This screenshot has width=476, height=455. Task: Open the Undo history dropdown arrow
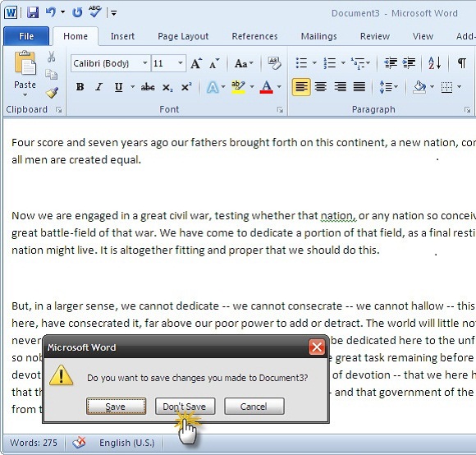pos(62,12)
